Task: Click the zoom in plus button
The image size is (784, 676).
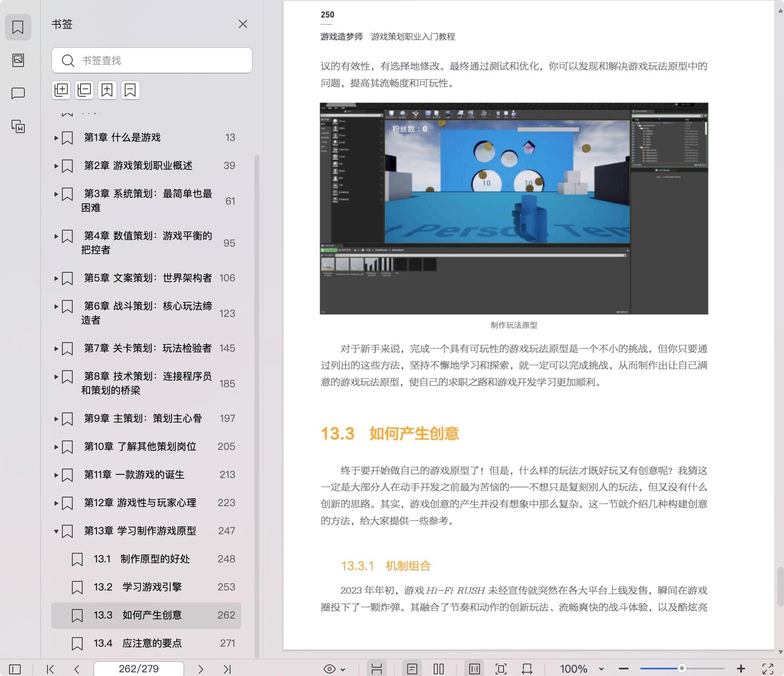Action: pyautogui.click(x=741, y=669)
